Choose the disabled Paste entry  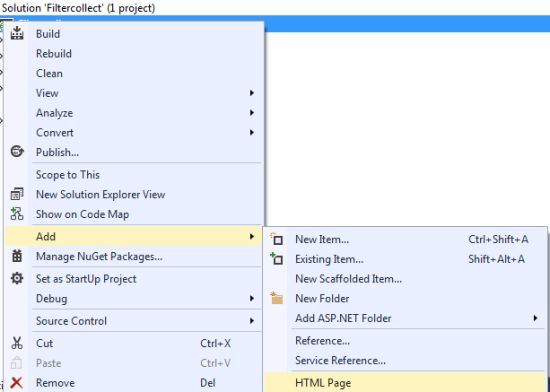coord(134,363)
